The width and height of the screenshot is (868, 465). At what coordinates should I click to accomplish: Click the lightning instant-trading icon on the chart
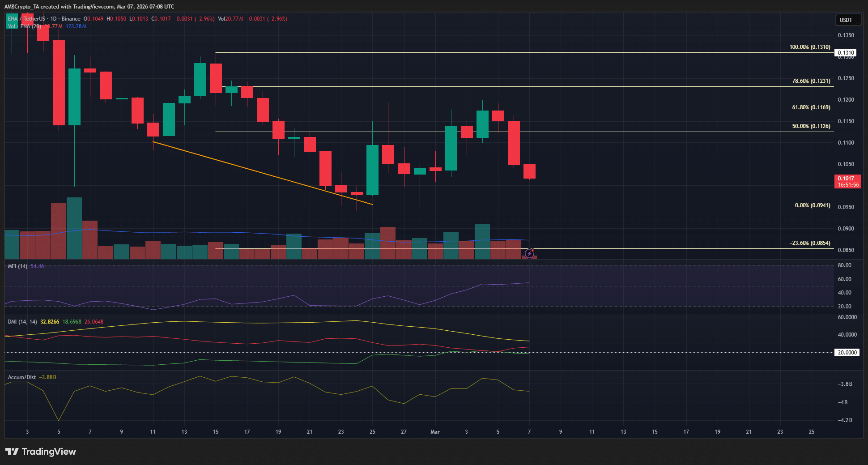530,253
